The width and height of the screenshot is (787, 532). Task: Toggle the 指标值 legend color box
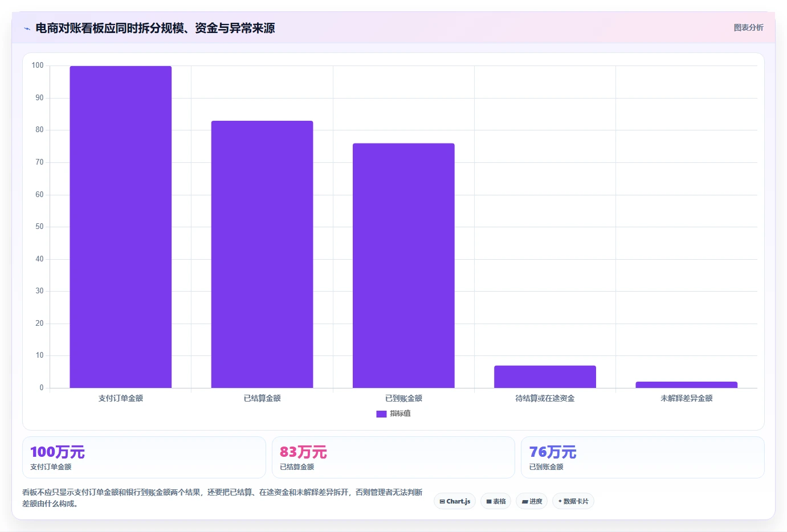coord(381,414)
